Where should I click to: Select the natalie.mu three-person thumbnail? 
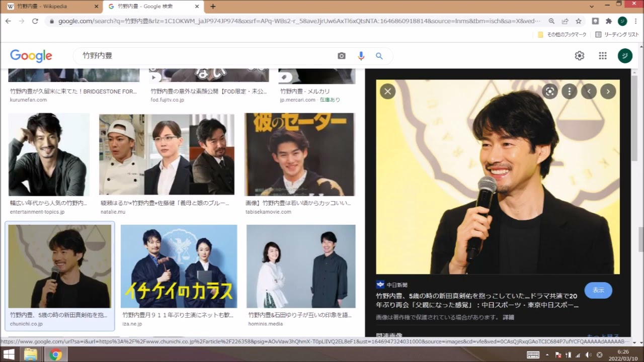(x=167, y=154)
